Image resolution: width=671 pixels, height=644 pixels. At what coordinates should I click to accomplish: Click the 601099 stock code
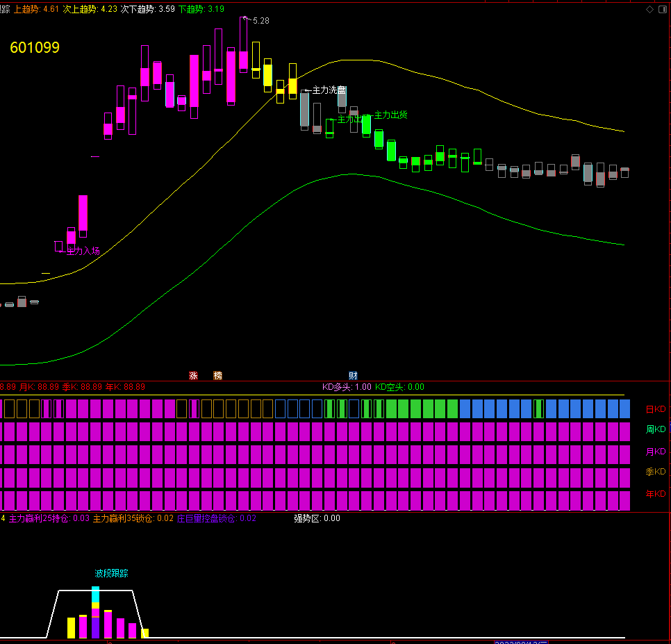pyautogui.click(x=35, y=47)
